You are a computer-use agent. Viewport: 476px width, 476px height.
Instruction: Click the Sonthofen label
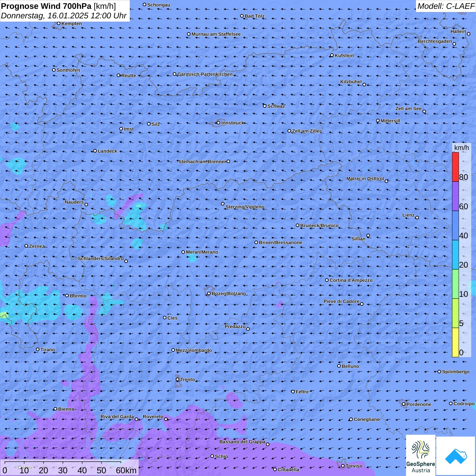[x=68, y=70]
